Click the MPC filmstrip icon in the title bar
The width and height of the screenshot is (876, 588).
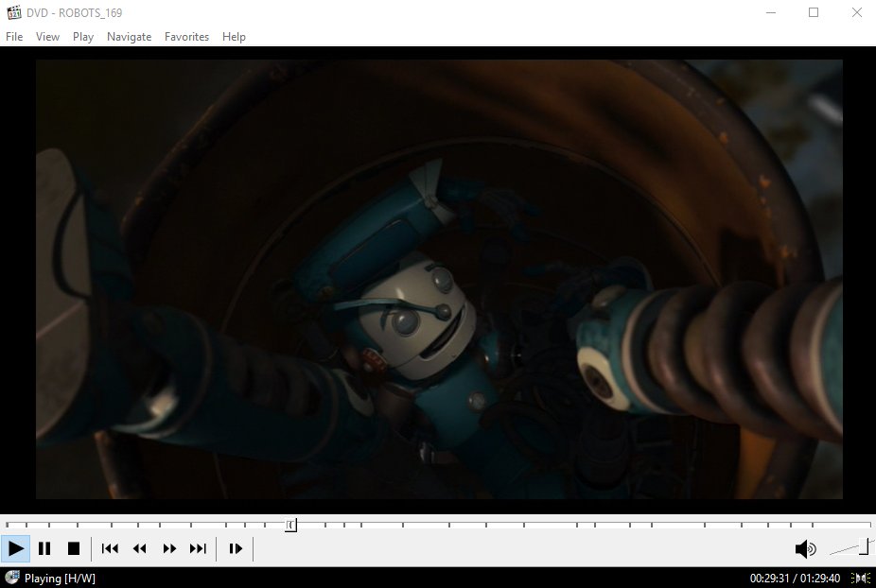13,12
